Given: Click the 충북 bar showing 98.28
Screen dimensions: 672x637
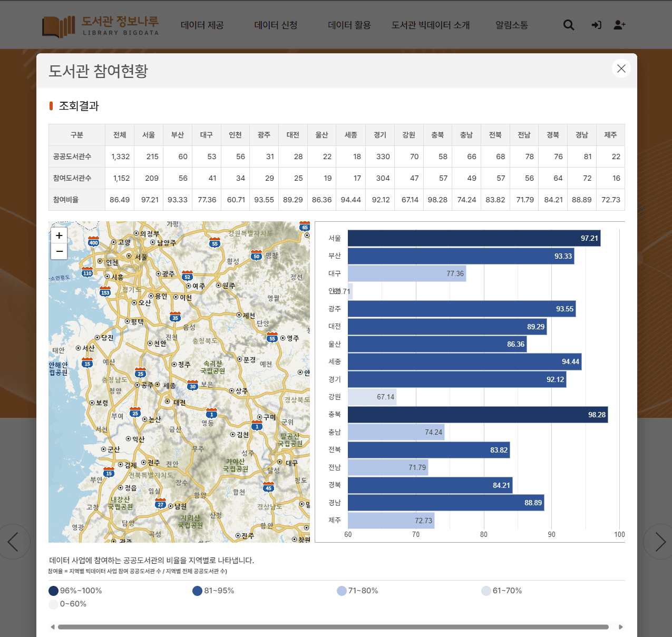Looking at the screenshot, I should click(x=478, y=415).
